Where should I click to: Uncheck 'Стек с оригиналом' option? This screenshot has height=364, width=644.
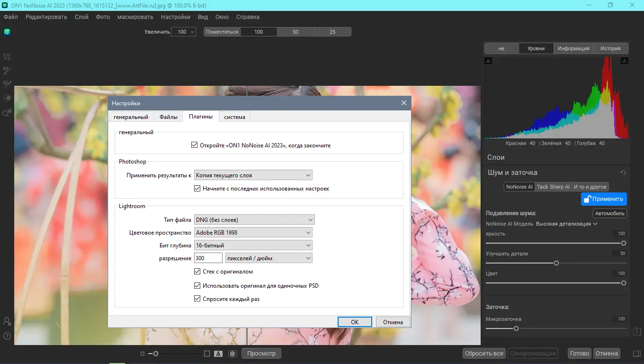[x=197, y=272]
